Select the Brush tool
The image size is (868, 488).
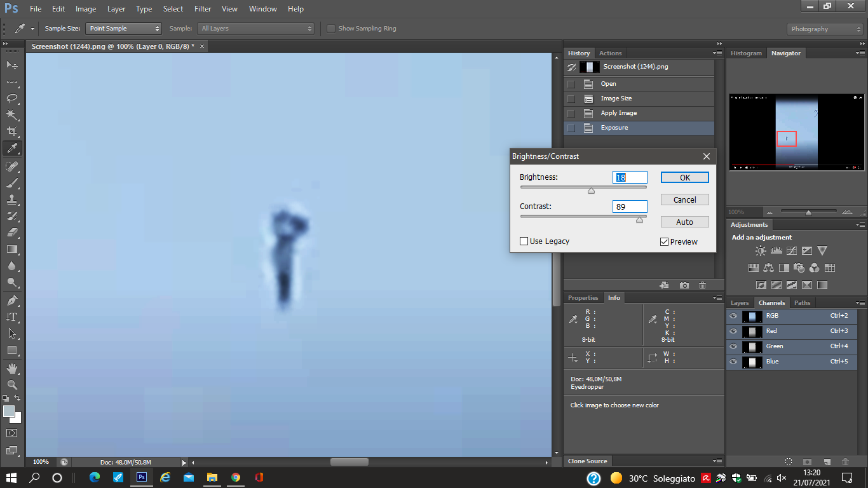point(12,183)
